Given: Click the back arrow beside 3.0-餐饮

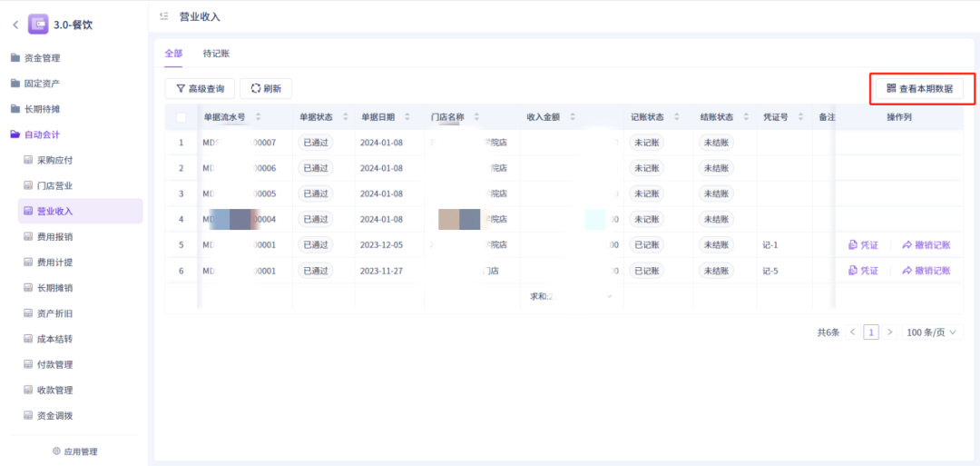Looking at the screenshot, I should (x=15, y=25).
